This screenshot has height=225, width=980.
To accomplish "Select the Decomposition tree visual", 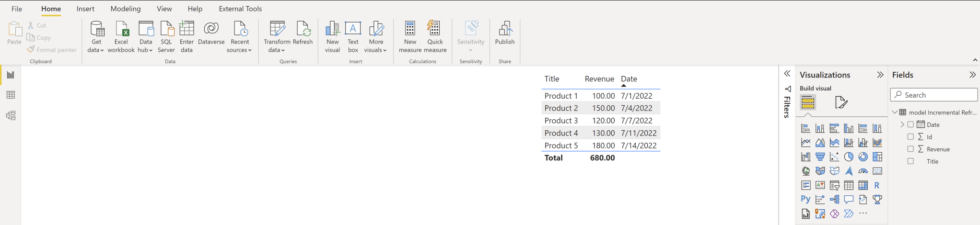I will (x=834, y=199).
